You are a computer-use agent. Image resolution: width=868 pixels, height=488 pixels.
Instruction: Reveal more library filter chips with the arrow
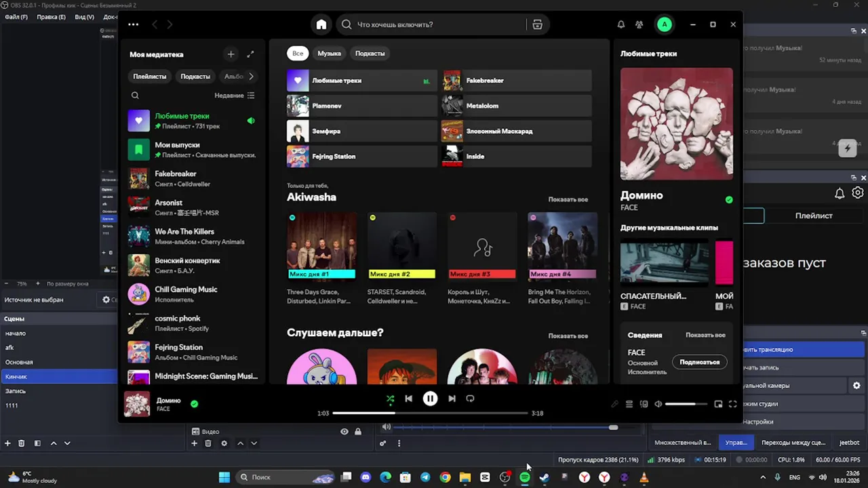click(251, 77)
